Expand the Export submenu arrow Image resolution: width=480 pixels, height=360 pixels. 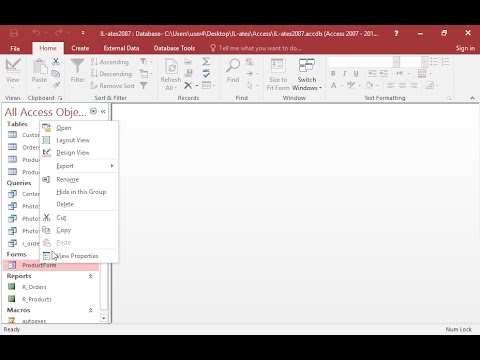coord(112,166)
